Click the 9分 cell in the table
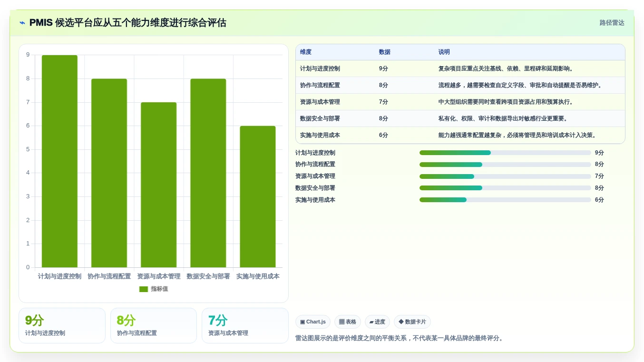The image size is (644, 362). pyautogui.click(x=383, y=68)
